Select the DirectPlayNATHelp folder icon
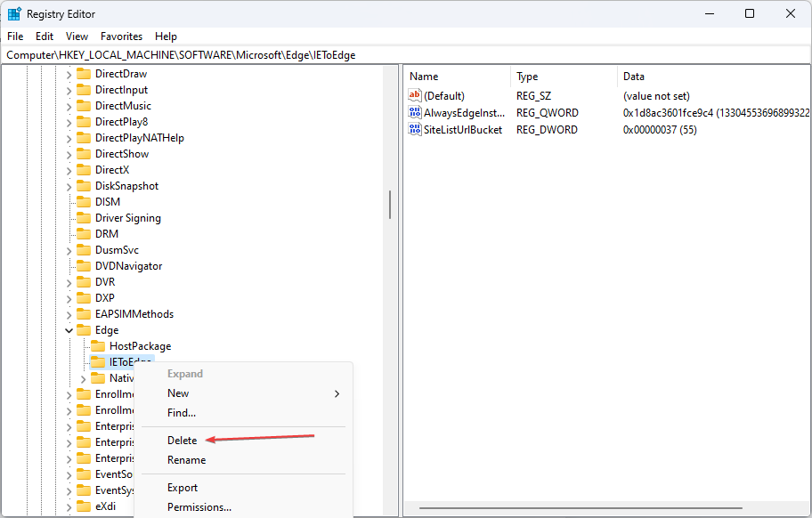Image resolution: width=812 pixels, height=518 pixels. click(84, 138)
